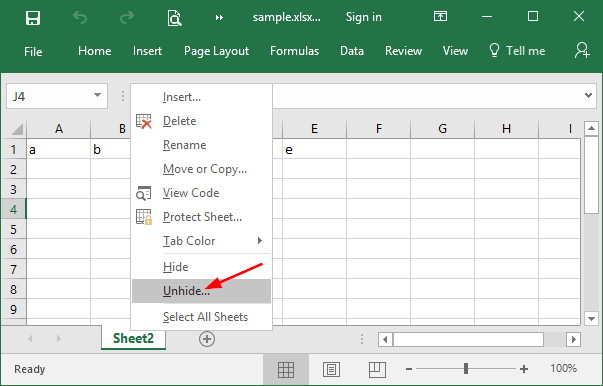Click the next sheet navigation arrow

click(x=58, y=339)
